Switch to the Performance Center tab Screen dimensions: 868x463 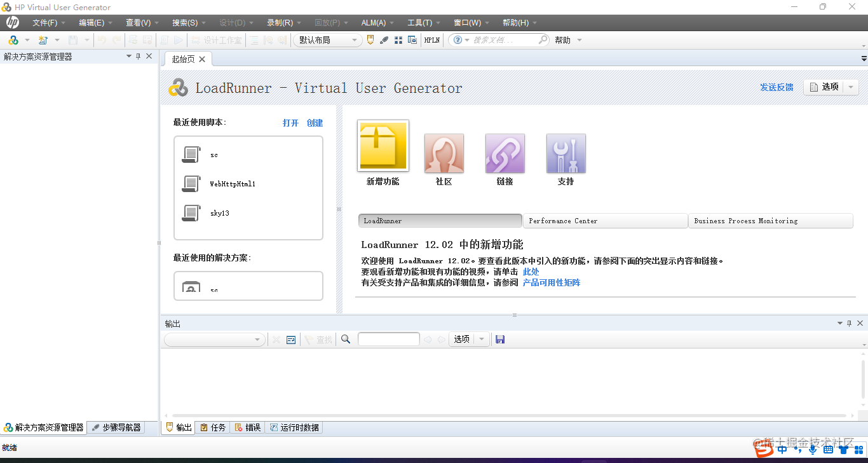pos(604,221)
